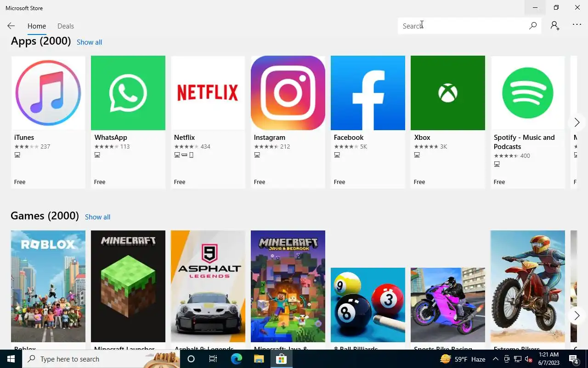Screen dimensions: 588x368
Task: Open the 8 Ball Billiards thumbnail
Action: [368, 305]
